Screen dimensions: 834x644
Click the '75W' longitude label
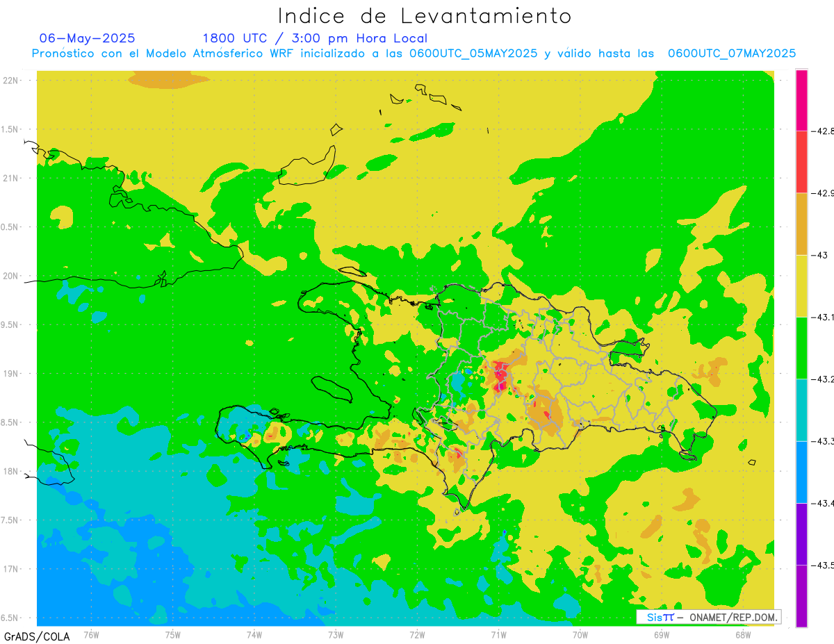pos(173,634)
